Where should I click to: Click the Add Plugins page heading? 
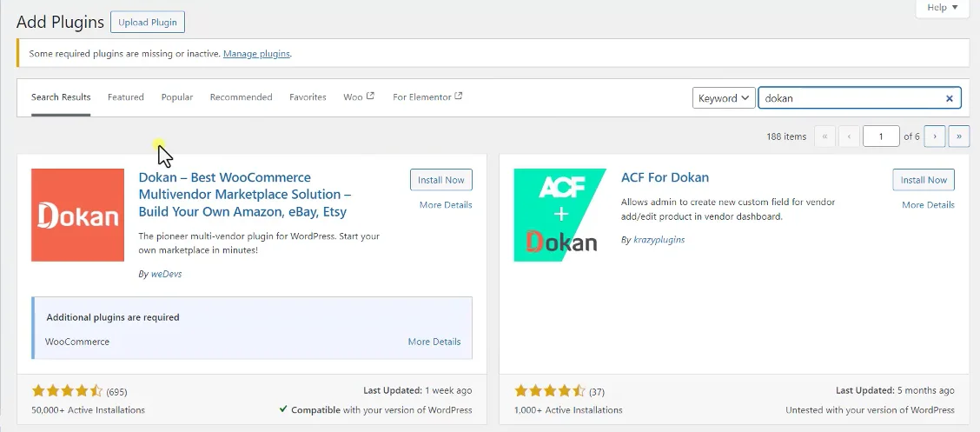60,22
